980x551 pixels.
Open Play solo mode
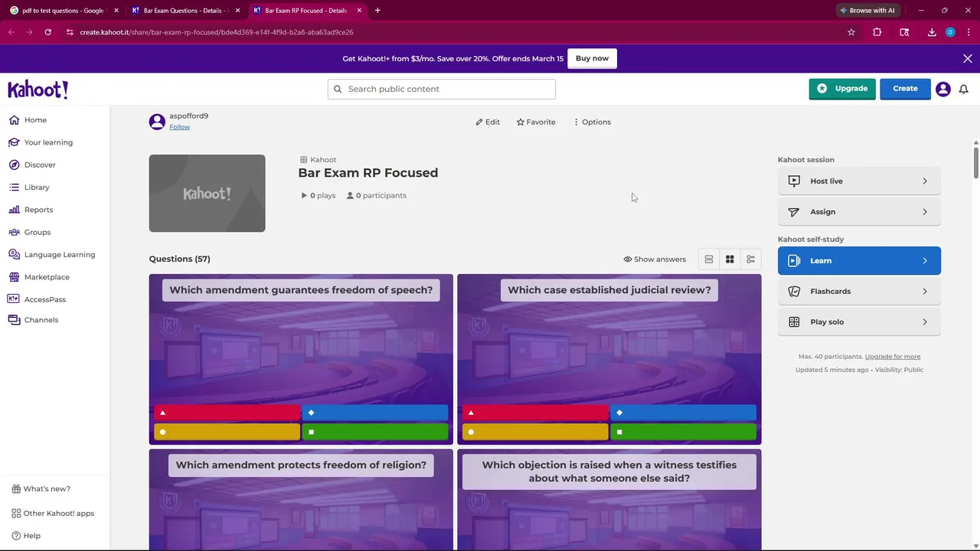coord(859,322)
